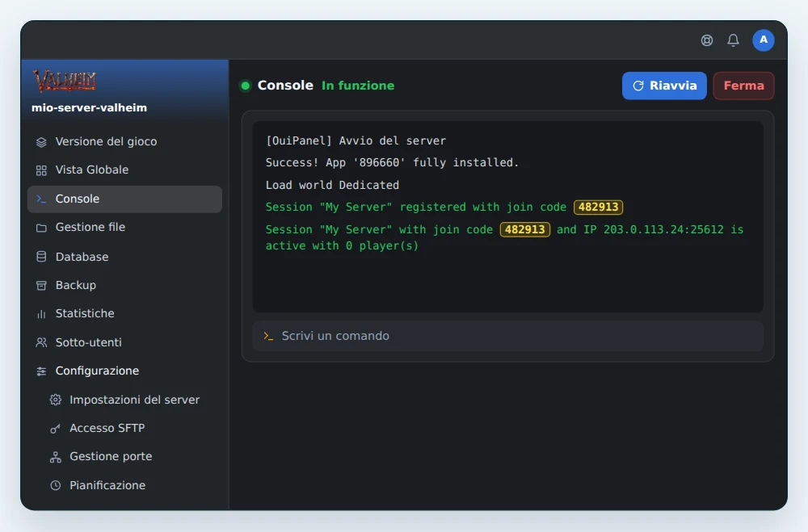808x532 pixels.
Task: Click the users icon beside Sotto-utenti
Action: 41,342
